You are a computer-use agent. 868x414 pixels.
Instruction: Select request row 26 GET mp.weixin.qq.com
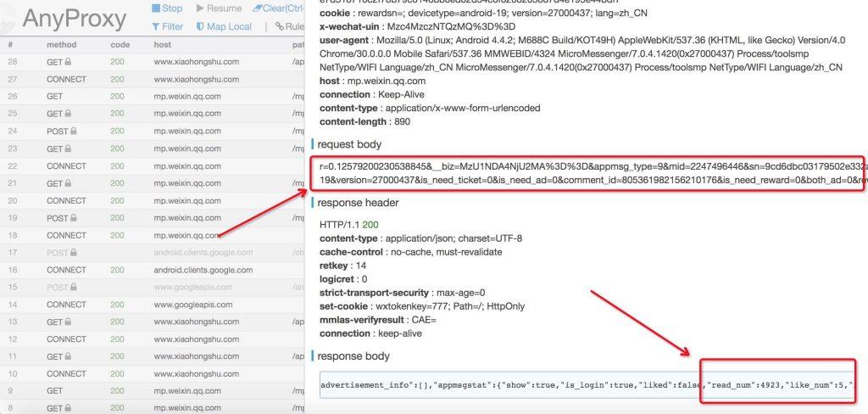coord(153,97)
